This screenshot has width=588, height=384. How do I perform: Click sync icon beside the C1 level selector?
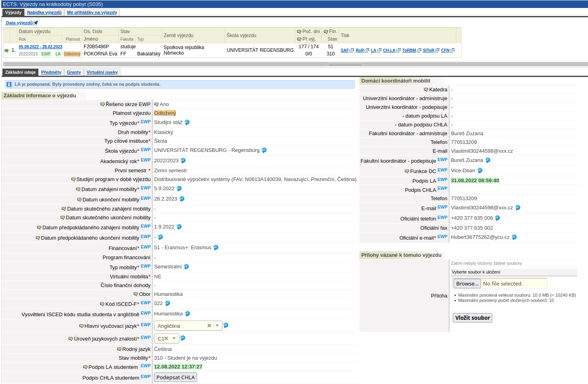click(x=183, y=338)
